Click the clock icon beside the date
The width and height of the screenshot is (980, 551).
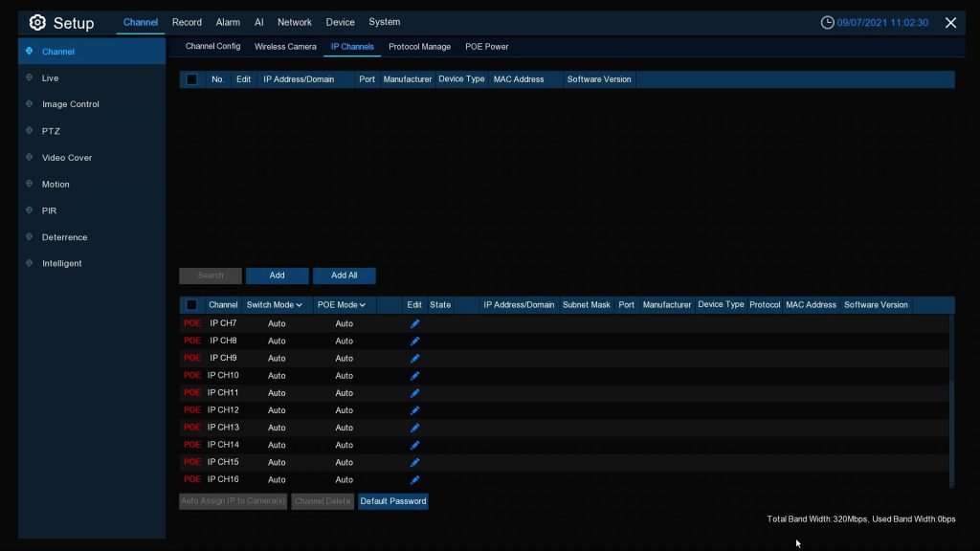pyautogui.click(x=826, y=21)
